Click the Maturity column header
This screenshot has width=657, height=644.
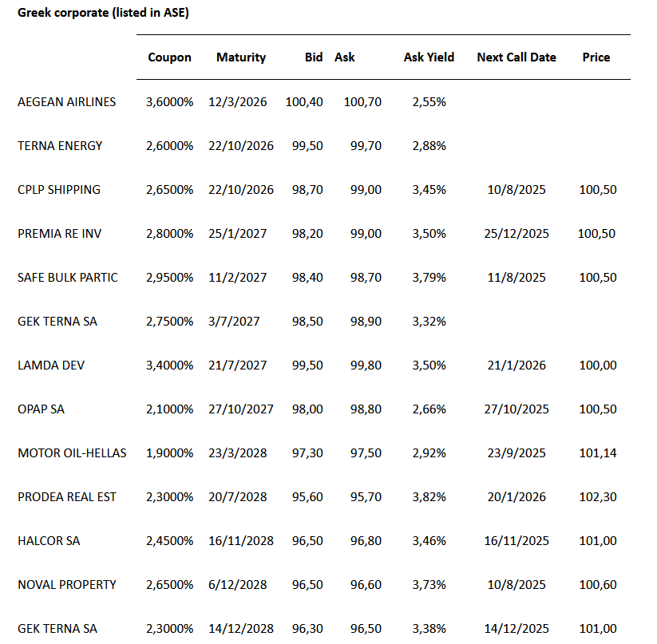click(x=241, y=57)
